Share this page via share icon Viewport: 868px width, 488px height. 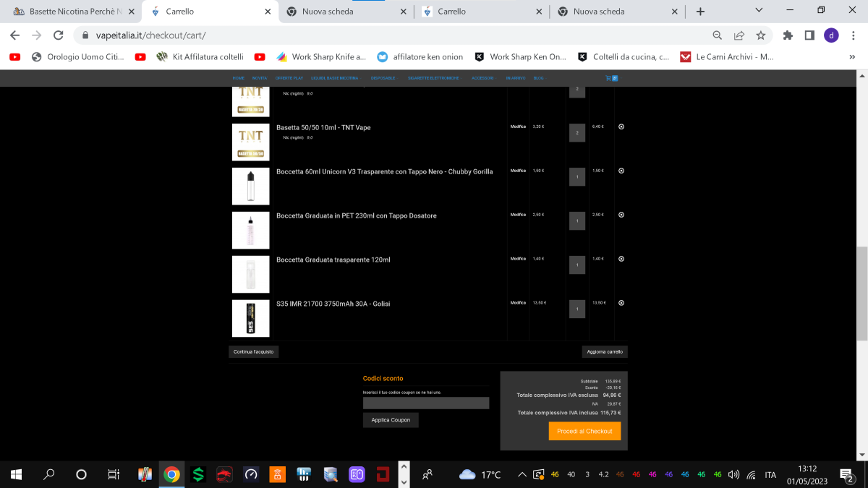(739, 35)
